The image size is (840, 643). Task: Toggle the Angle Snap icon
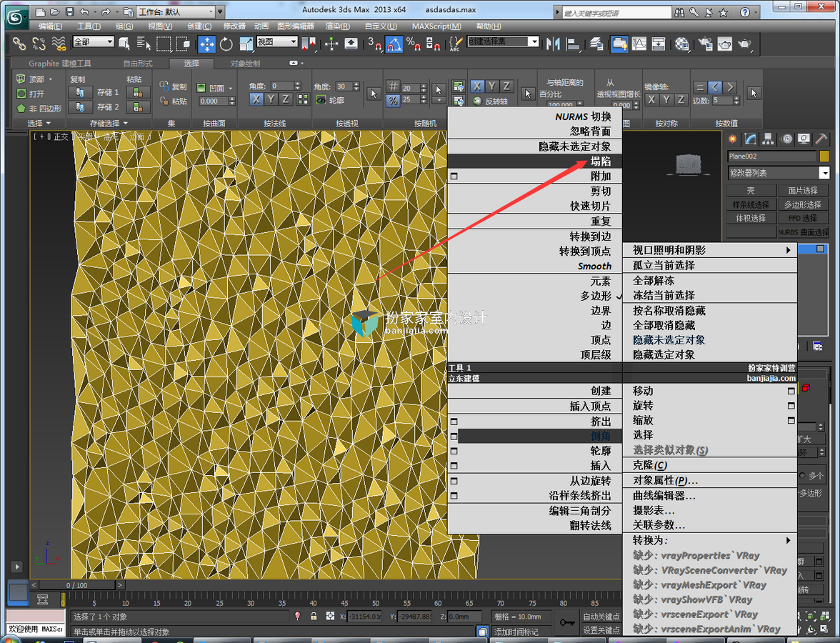point(394,44)
